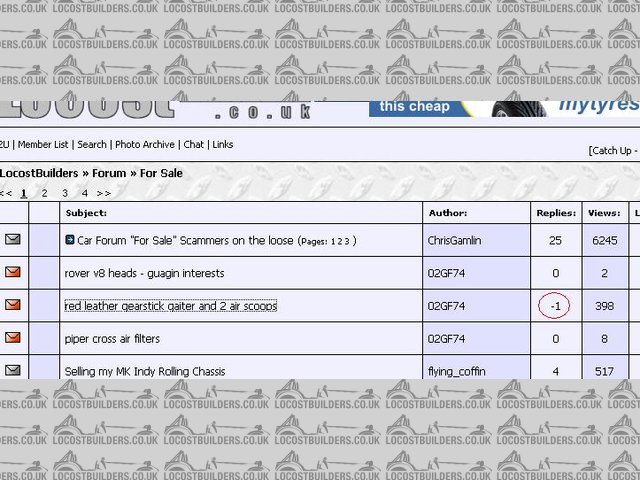Open 'red leather gearstick gaiter and 2 air scoops'

pos(170,306)
